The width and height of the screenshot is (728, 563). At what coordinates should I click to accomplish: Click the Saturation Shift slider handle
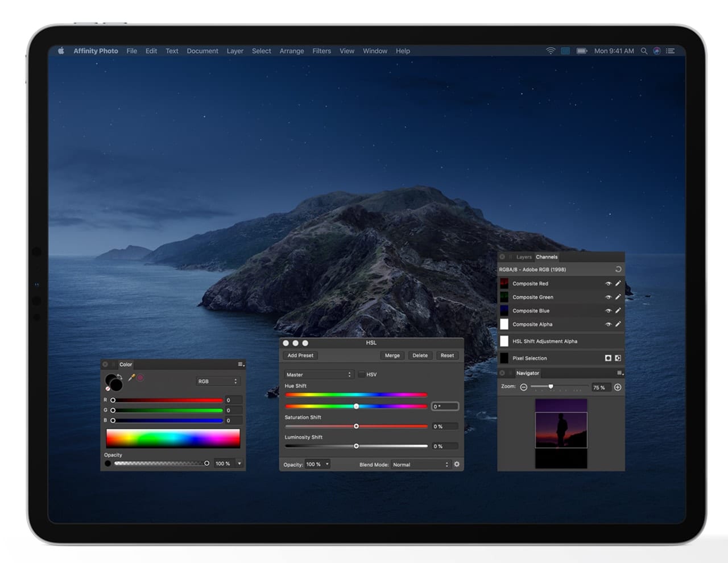(x=356, y=427)
